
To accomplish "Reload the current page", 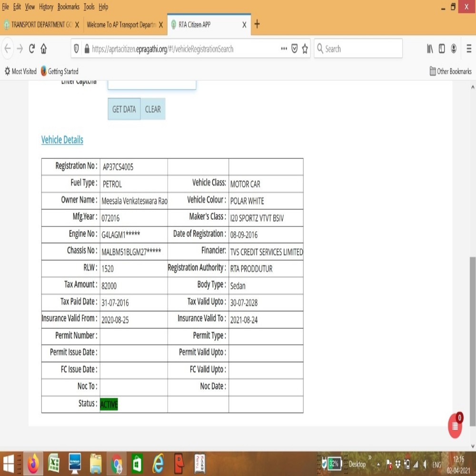I will click(31, 49).
